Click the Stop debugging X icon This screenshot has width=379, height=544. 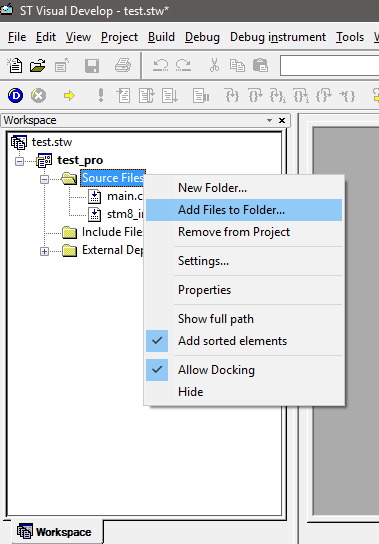coord(39,95)
